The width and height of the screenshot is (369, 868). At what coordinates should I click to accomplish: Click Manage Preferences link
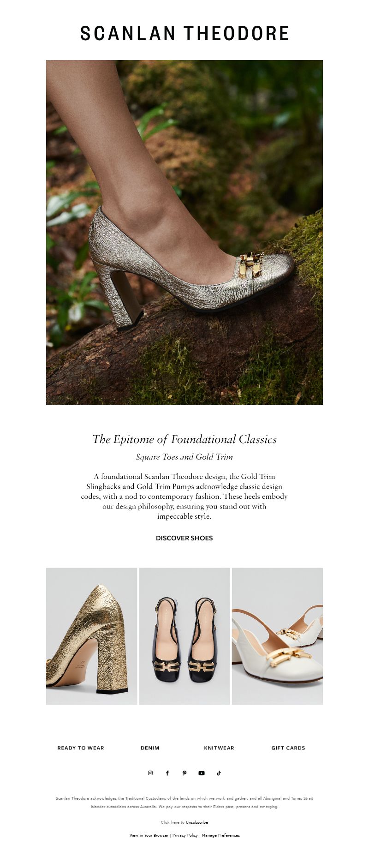tap(221, 835)
